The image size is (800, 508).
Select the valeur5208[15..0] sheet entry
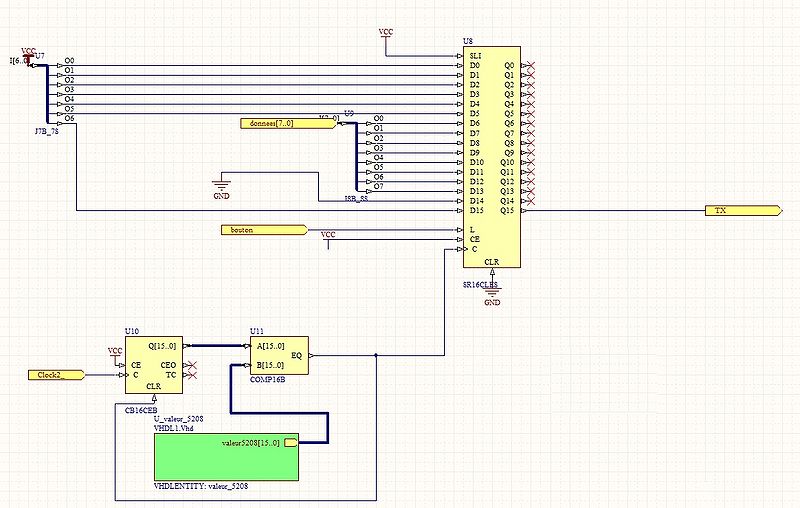point(257,442)
